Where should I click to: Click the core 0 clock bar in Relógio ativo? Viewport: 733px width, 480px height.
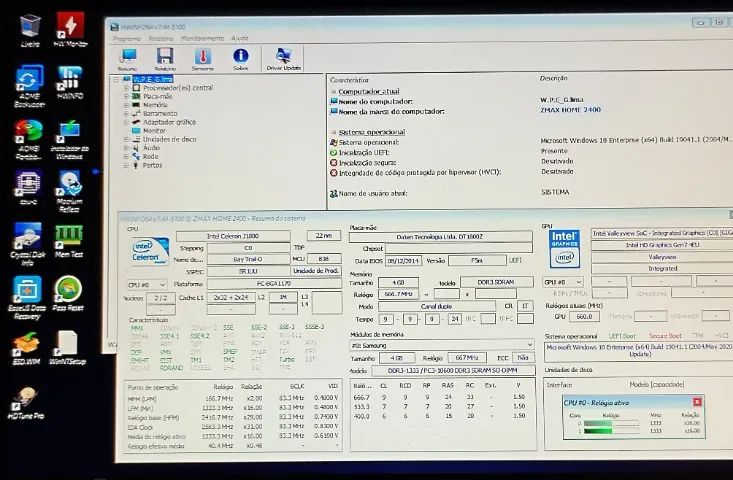[611, 423]
